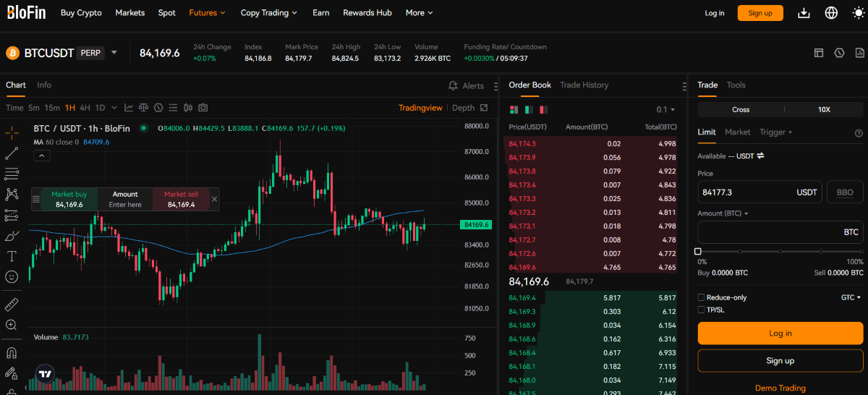The image size is (868, 395).
Task: Open the BTCUSDT pair selector arrow
Action: click(114, 53)
